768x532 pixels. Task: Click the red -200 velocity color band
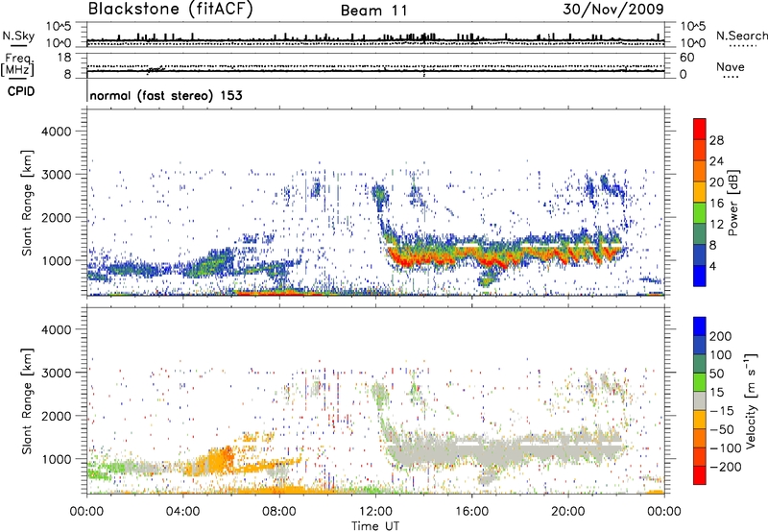[700, 475]
